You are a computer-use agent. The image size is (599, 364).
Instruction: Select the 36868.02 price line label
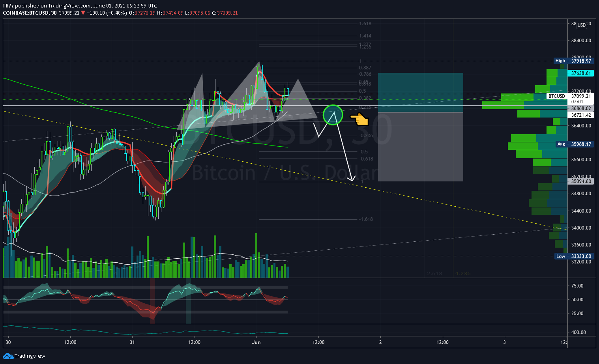tap(580, 108)
